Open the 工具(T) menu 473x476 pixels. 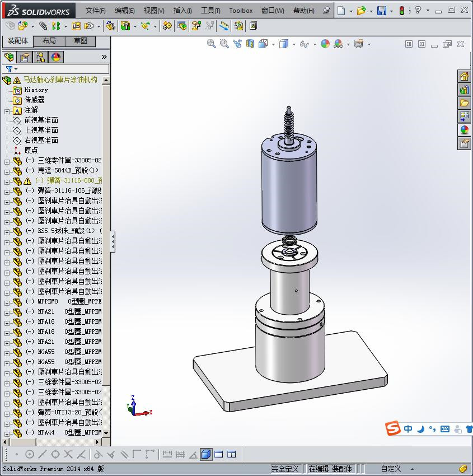[x=210, y=11]
